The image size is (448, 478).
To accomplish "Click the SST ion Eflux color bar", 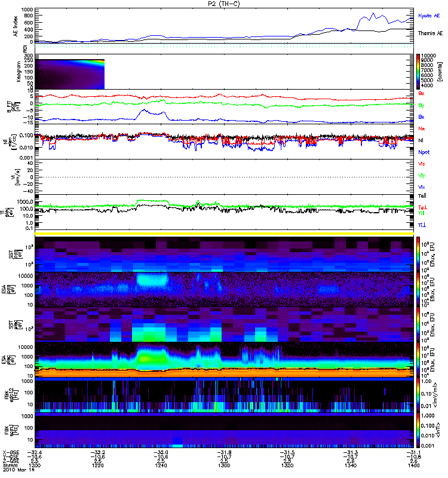I will tap(418, 255).
